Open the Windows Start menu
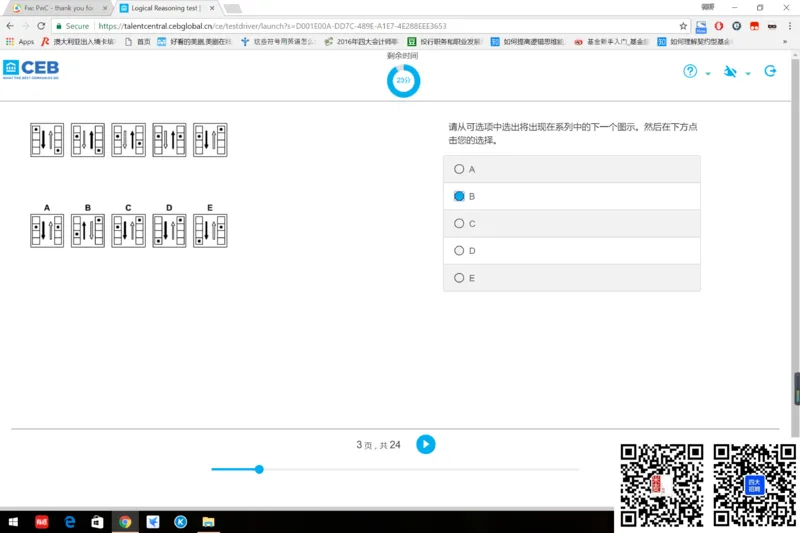Image resolution: width=800 pixels, height=533 pixels. (x=13, y=521)
